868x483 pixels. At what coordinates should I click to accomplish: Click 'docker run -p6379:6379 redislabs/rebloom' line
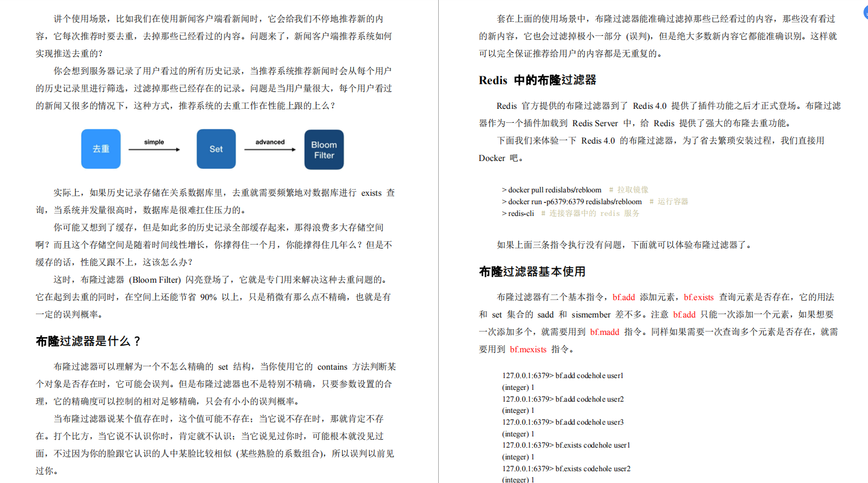572,201
